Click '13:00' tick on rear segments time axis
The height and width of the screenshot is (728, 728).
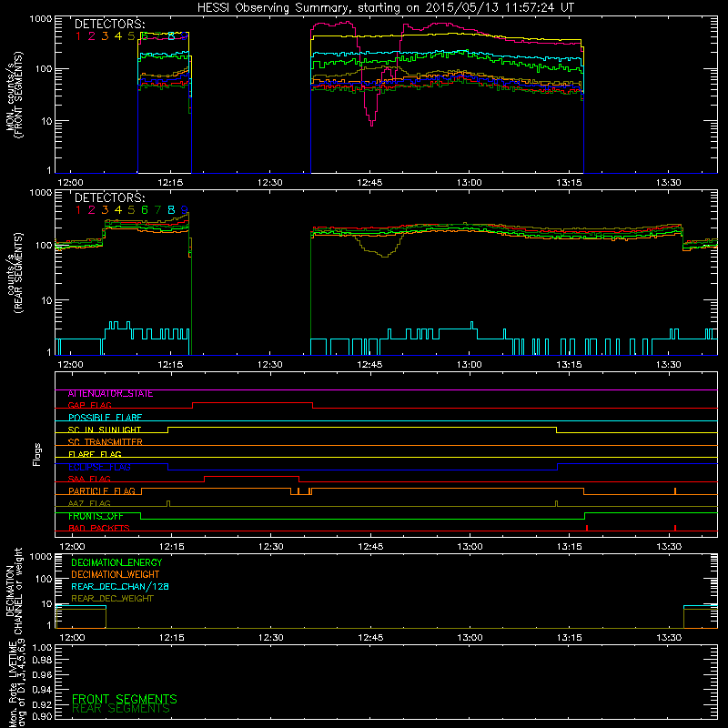coord(470,365)
